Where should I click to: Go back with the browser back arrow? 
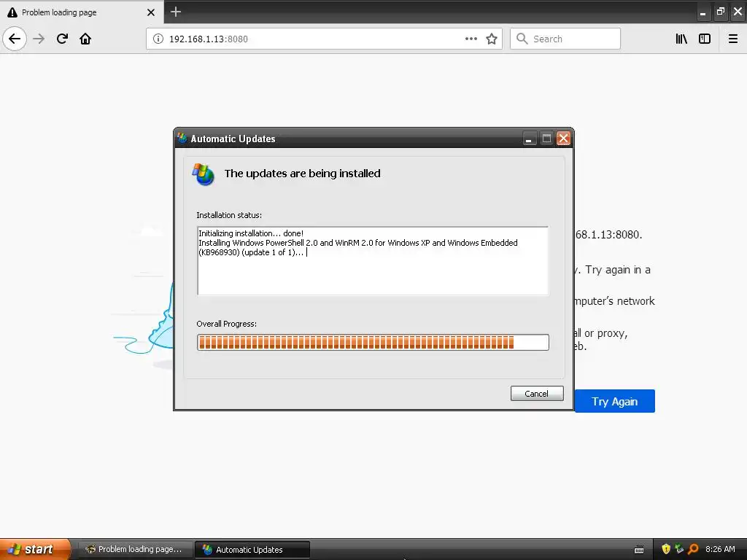pyautogui.click(x=15, y=39)
